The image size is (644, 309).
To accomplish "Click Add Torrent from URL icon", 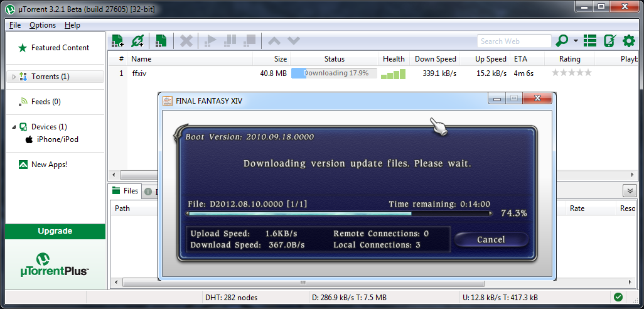I will click(137, 41).
